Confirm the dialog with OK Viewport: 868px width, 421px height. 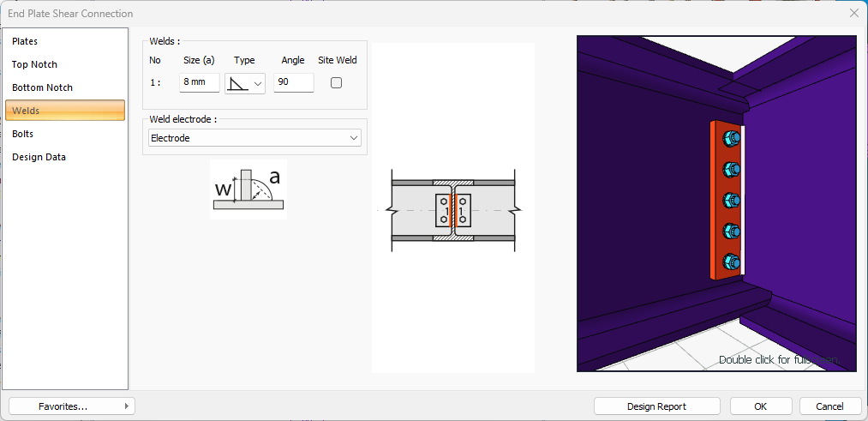pyautogui.click(x=760, y=406)
